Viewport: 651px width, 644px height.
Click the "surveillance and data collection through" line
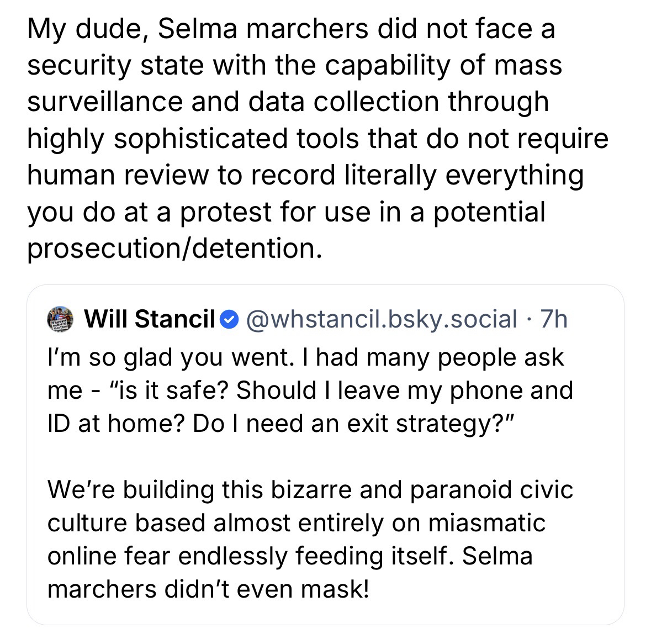[x=288, y=102]
